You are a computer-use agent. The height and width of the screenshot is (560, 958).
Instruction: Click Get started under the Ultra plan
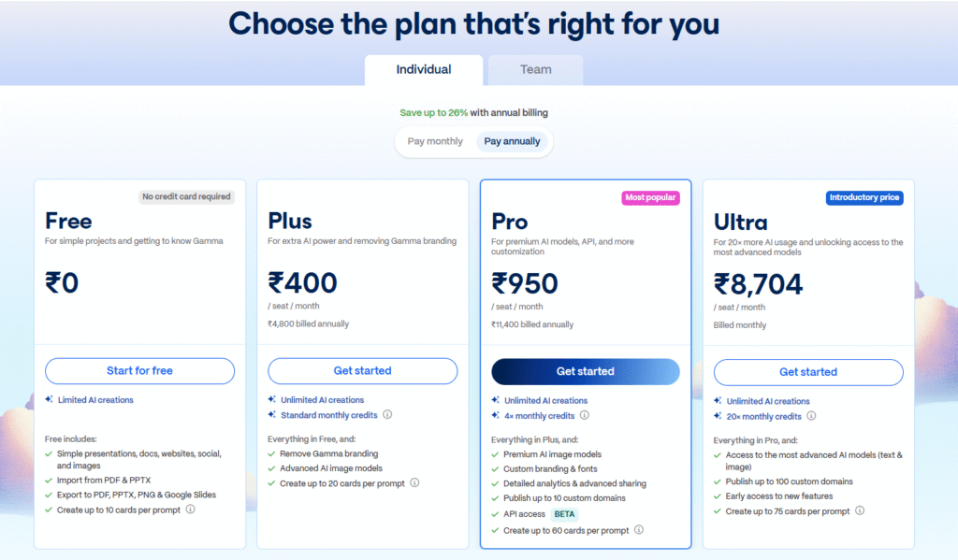click(x=808, y=372)
